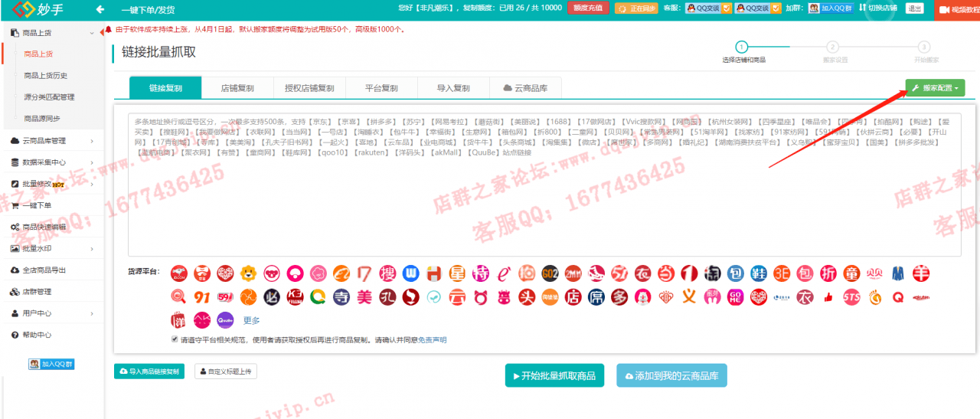Select the blue W 网商园 platform icon
Image resolution: width=980 pixels, height=419 pixels.
412,273
